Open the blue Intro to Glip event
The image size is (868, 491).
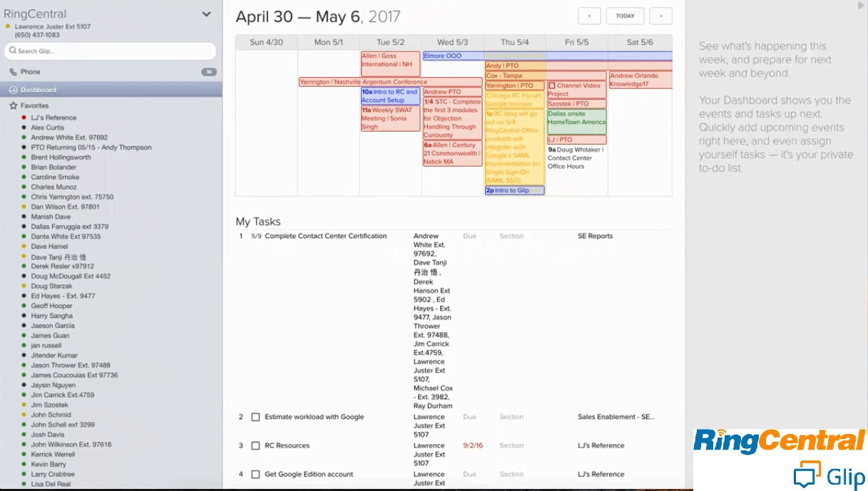tap(514, 191)
